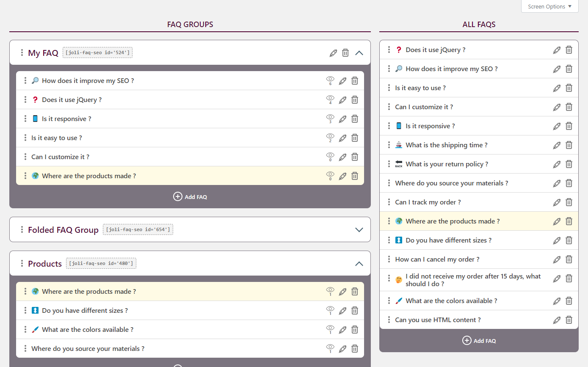Edit the My FAQ group with pencil icon
The image size is (588, 367).
333,53
